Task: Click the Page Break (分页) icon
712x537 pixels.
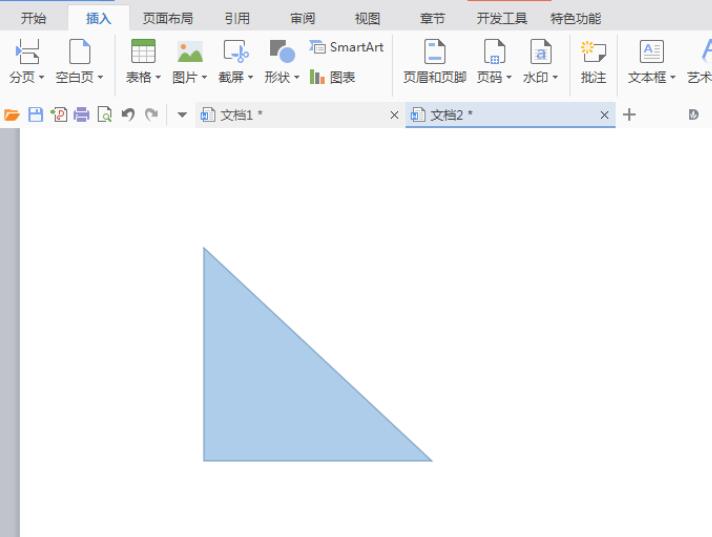Action: (27, 51)
